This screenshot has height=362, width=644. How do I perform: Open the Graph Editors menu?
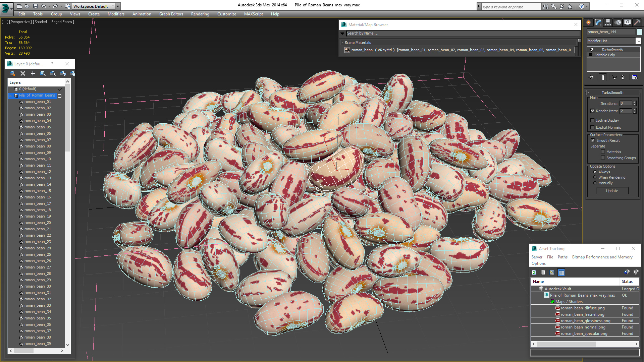[171, 14]
